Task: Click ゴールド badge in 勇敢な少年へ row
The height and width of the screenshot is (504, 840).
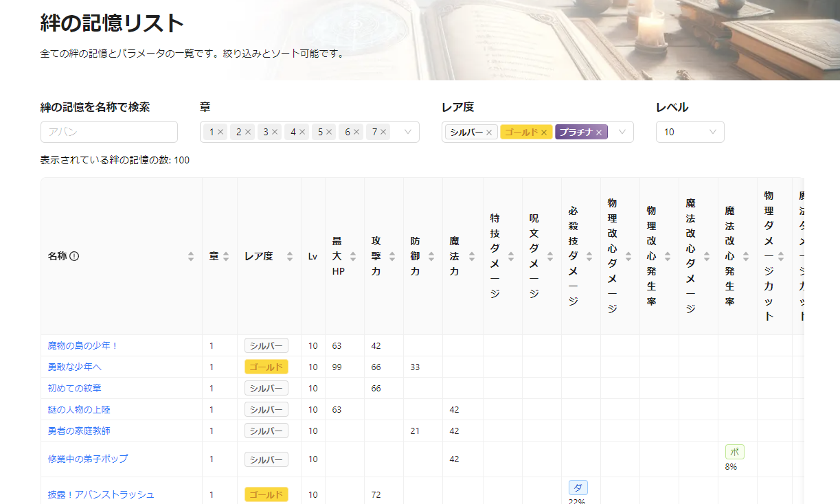Action: 266,367
